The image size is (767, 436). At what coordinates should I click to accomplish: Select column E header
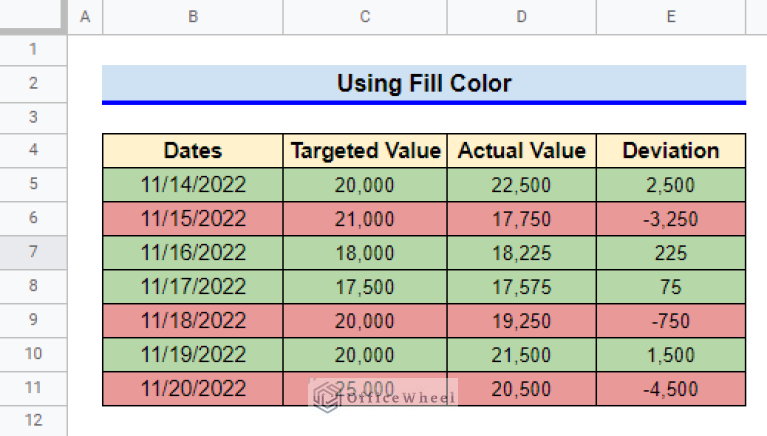point(671,17)
